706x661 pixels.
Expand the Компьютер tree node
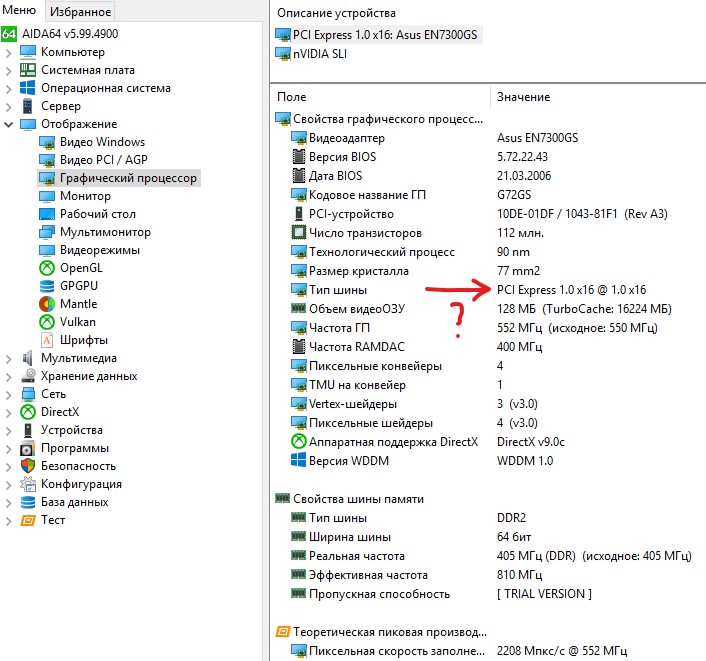[8, 53]
